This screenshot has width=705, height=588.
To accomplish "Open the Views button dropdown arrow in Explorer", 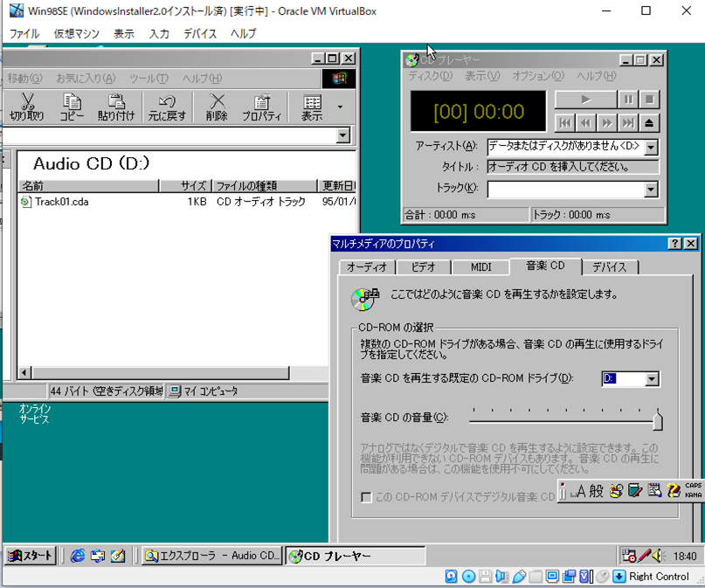I will coord(340,107).
